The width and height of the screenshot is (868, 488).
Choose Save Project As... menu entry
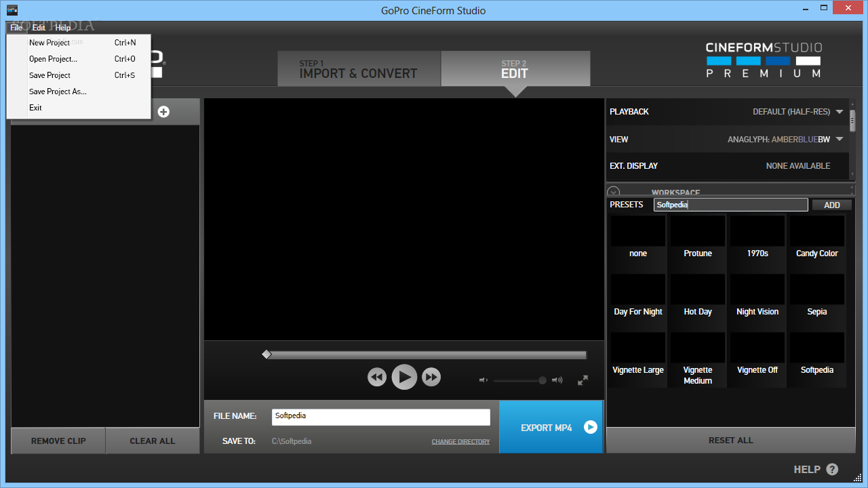[79, 91]
